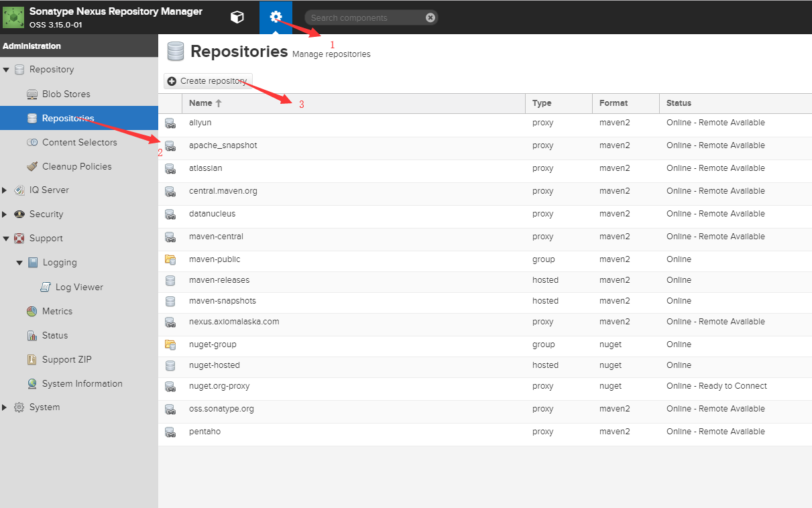The height and width of the screenshot is (508, 812).
Task: Open the nuget.org-proxy repository name
Action: [219, 386]
